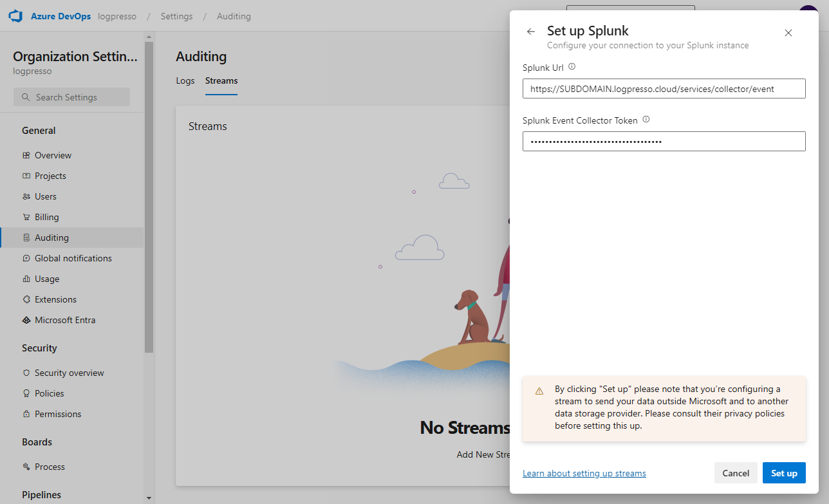Image resolution: width=829 pixels, height=504 pixels.
Task: Click Azure DevOps text link in header
Action: coord(61,16)
